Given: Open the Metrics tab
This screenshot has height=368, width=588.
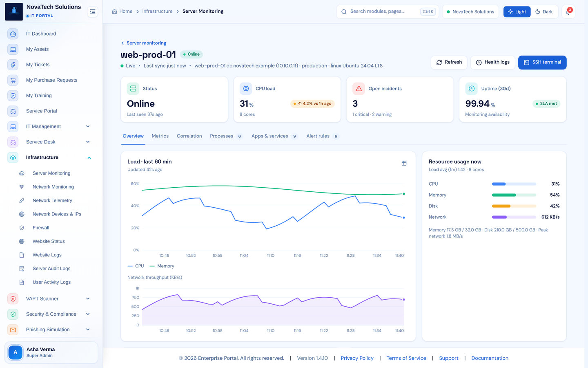Looking at the screenshot, I should [160, 136].
